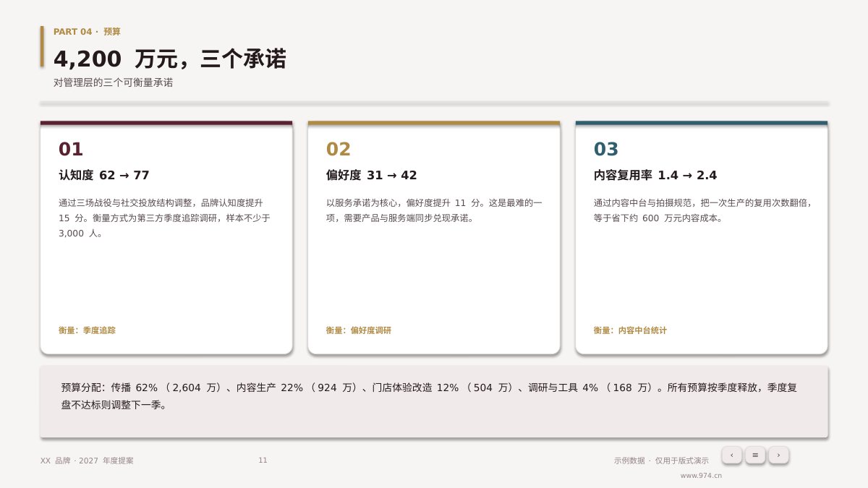This screenshot has width=868, height=488.
Task: Click the footer XX 品牌 · 2027 年度提案
Action: 87,461
